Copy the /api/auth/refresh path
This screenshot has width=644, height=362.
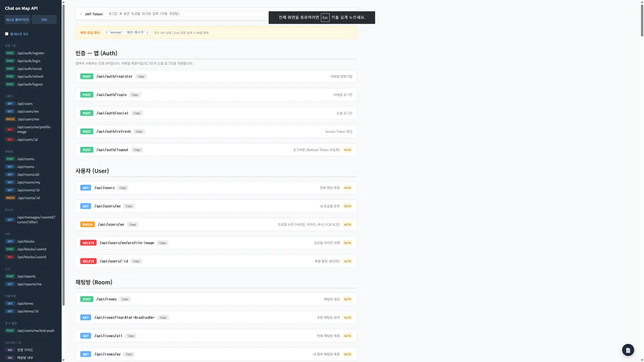click(139, 131)
